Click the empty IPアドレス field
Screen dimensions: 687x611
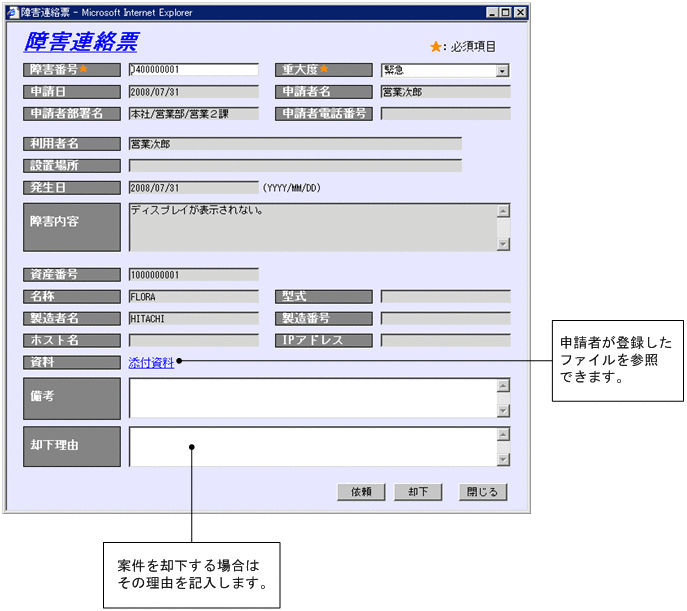pos(446,341)
